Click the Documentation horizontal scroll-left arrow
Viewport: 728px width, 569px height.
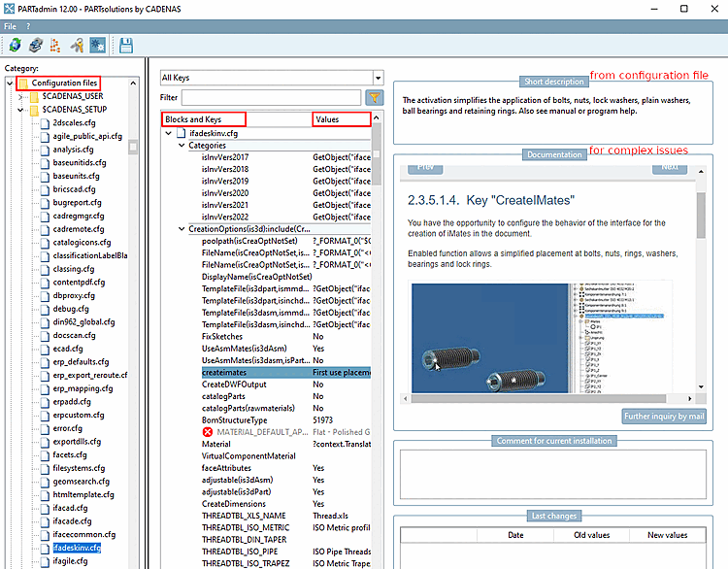[x=406, y=398]
